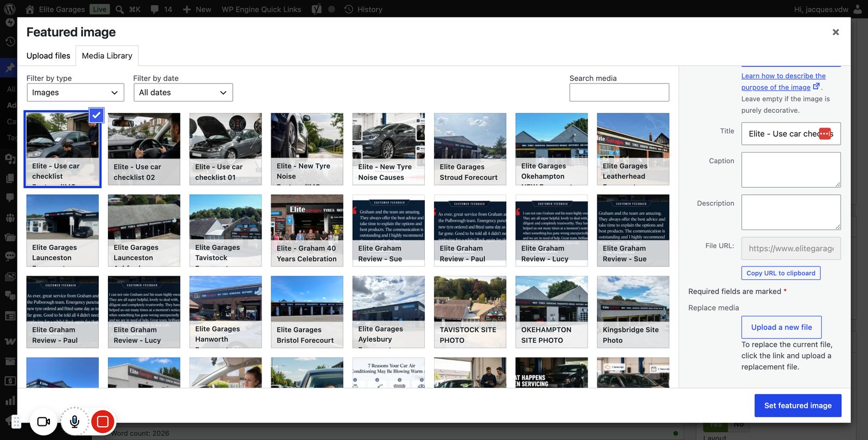Screen dimensions: 868x440
Task: Choose 'Elite Garages Stroud Forecourt' image
Action: [x=470, y=149]
